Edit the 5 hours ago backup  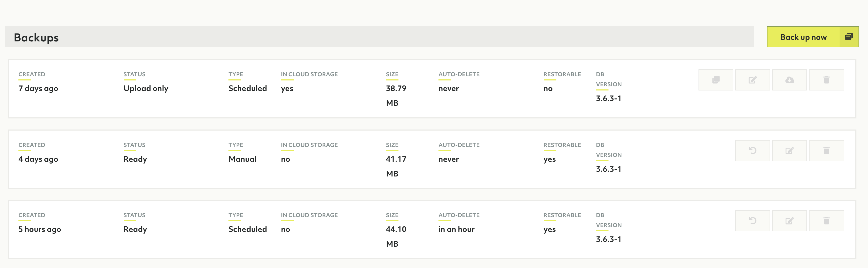pyautogui.click(x=789, y=221)
